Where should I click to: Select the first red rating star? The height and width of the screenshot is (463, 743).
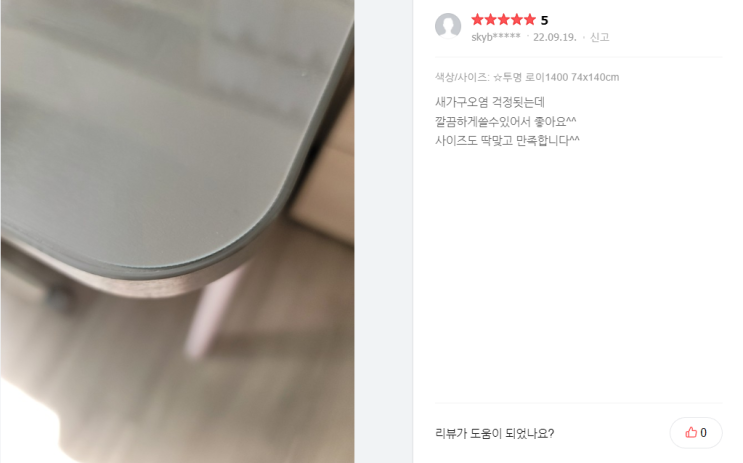(x=477, y=19)
